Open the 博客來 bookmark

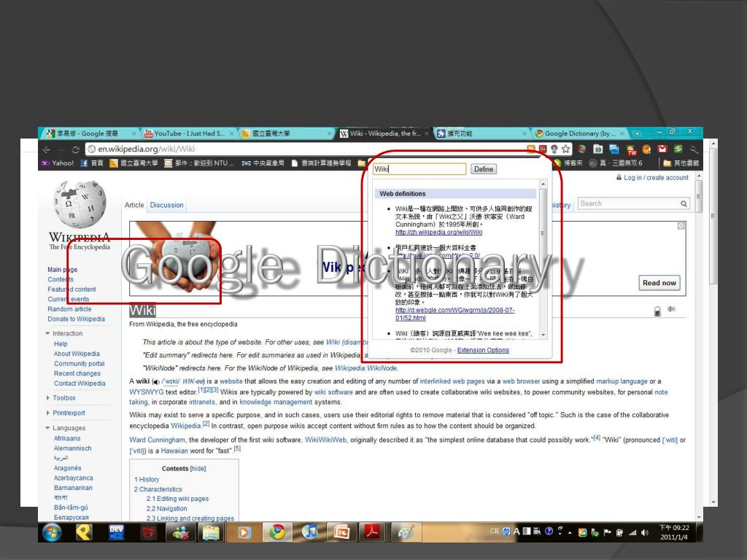pyautogui.click(x=568, y=163)
